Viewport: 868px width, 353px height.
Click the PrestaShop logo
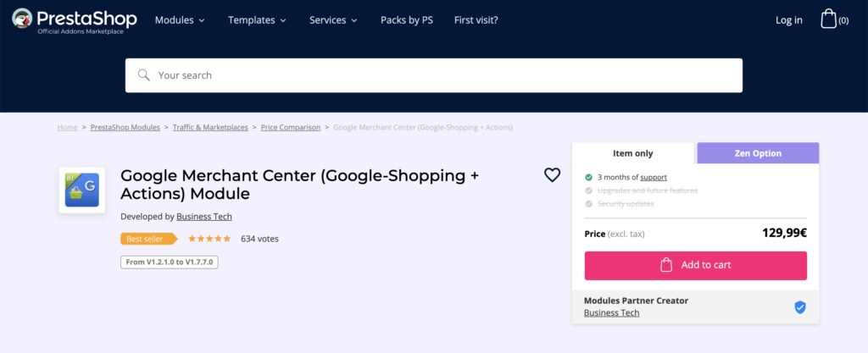pyautogui.click(x=75, y=20)
